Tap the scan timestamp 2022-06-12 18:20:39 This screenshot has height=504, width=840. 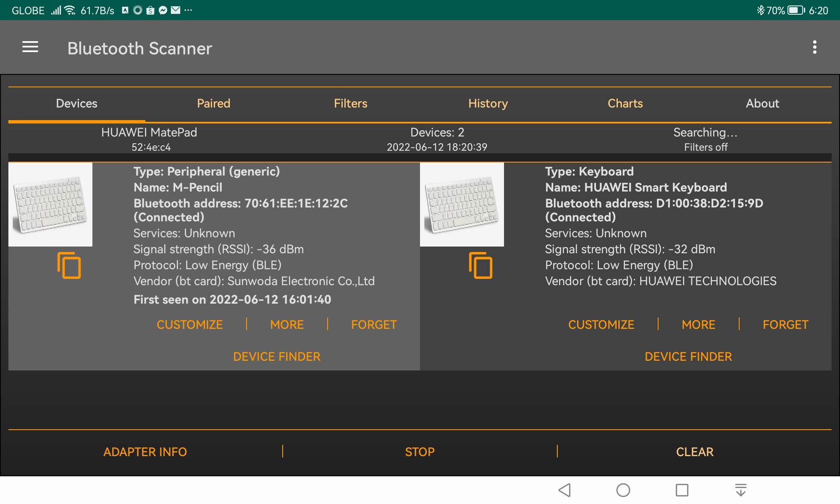pyautogui.click(x=437, y=147)
